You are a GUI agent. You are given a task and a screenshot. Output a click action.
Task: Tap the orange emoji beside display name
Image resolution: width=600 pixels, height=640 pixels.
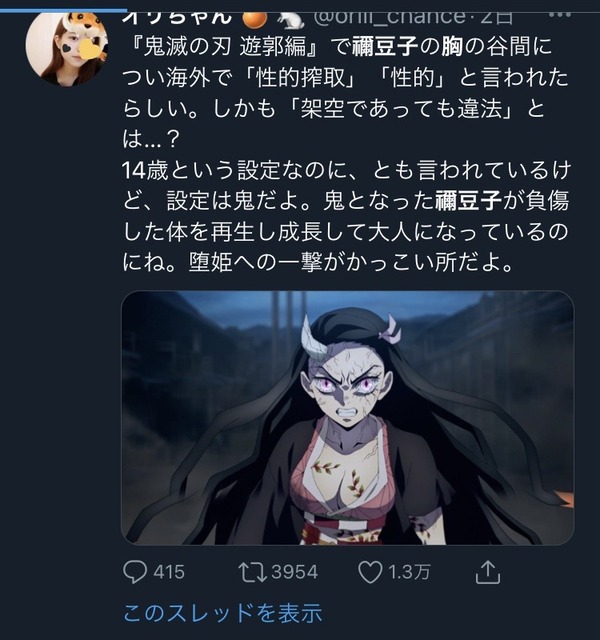point(254,18)
